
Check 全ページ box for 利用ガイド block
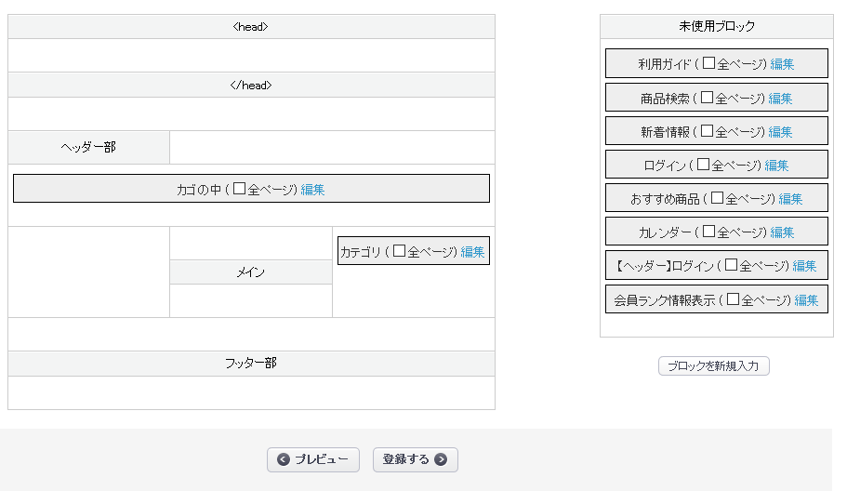[x=708, y=64]
